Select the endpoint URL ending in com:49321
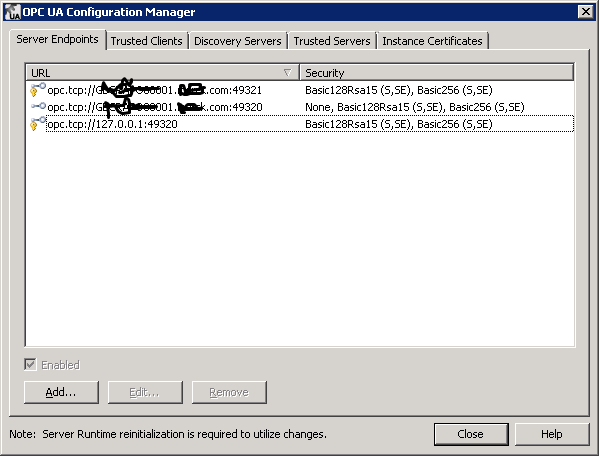Screen dimensions: 599x456 [x=155, y=90]
